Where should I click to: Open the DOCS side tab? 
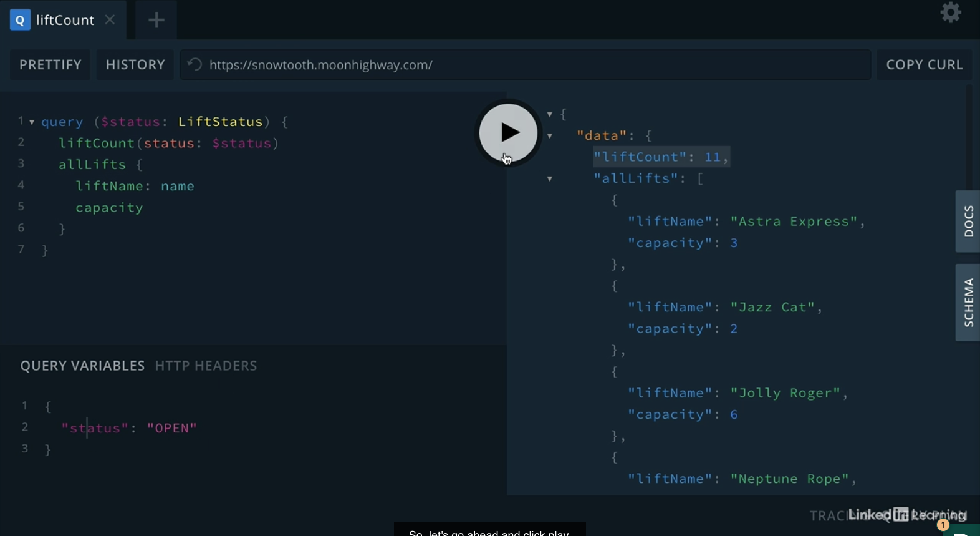click(968, 222)
